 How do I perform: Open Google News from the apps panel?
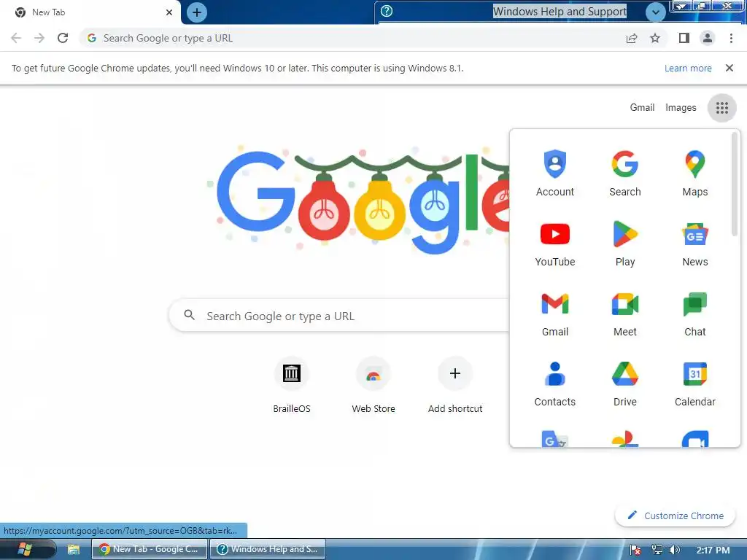click(x=694, y=244)
